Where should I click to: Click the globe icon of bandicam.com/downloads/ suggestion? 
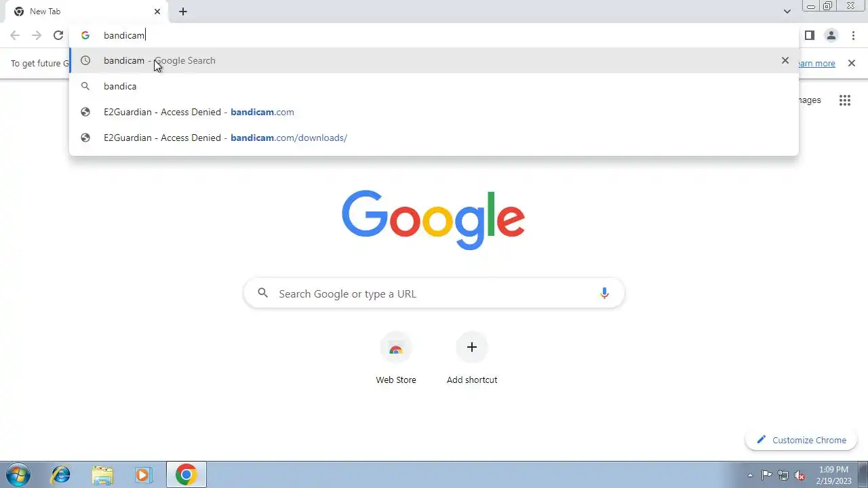(85, 138)
